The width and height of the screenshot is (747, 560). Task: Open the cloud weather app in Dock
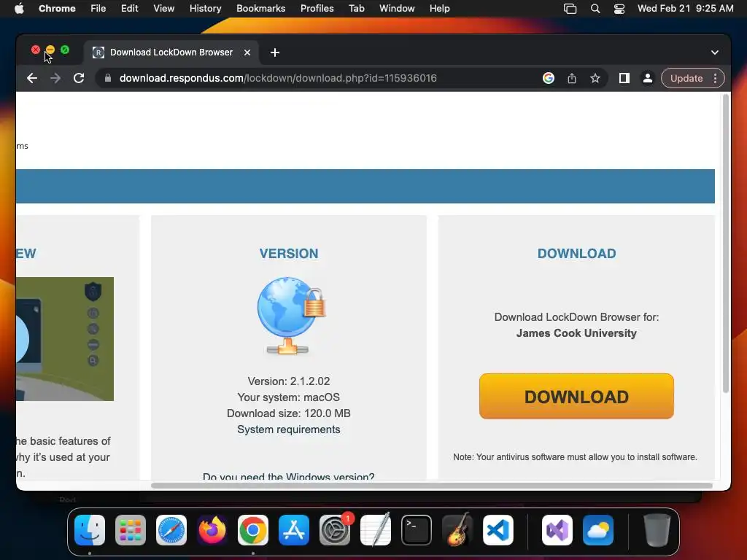point(598,530)
